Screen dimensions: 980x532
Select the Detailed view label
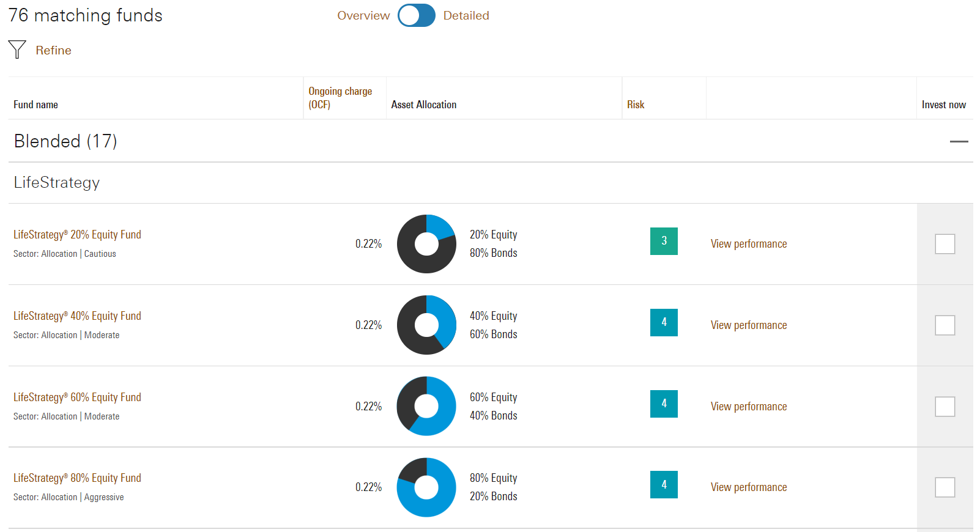(466, 15)
